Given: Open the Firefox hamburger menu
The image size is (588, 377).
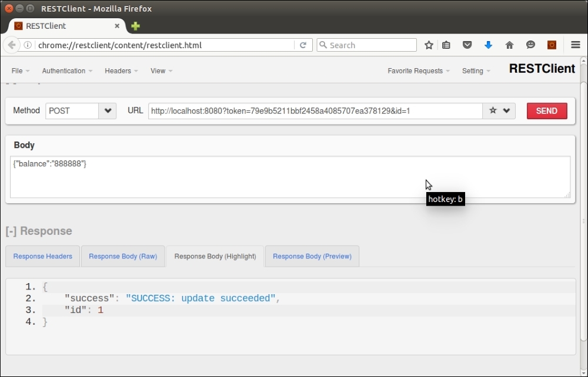Looking at the screenshot, I should click(x=576, y=45).
